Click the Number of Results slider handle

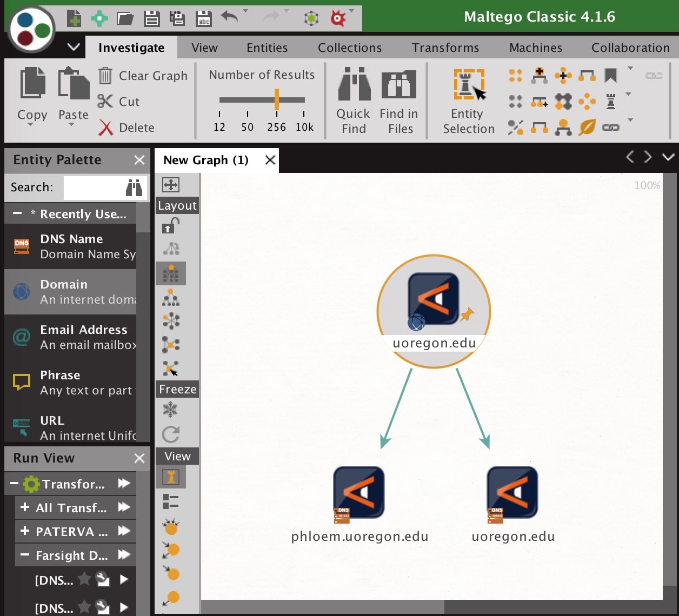click(277, 99)
